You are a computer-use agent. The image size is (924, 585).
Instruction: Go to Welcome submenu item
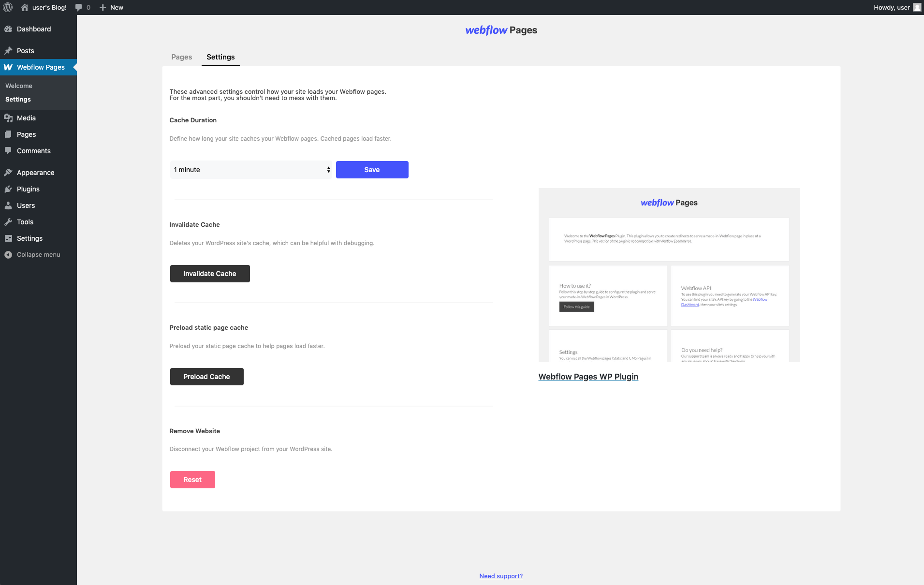[19, 86]
